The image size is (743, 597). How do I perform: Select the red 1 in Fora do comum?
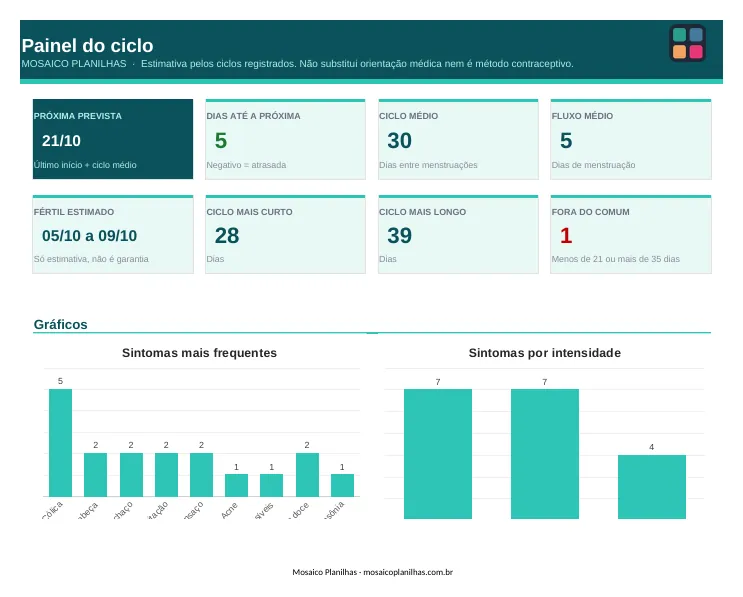(x=566, y=235)
